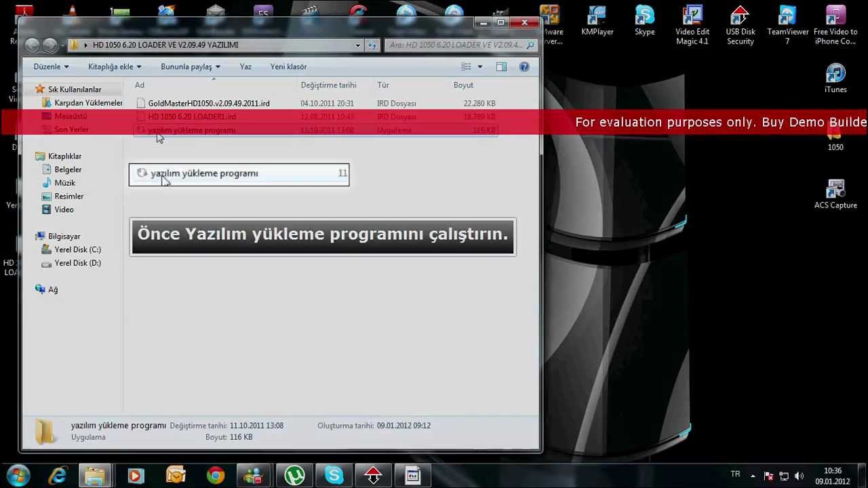The height and width of the screenshot is (488, 868).
Task: Click Yeni klasör toolbar button
Action: tap(288, 66)
